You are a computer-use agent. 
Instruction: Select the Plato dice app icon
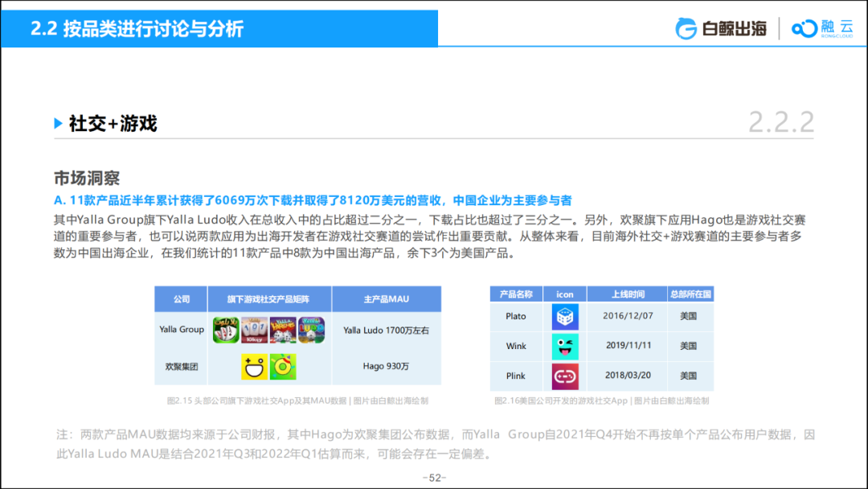coord(565,317)
